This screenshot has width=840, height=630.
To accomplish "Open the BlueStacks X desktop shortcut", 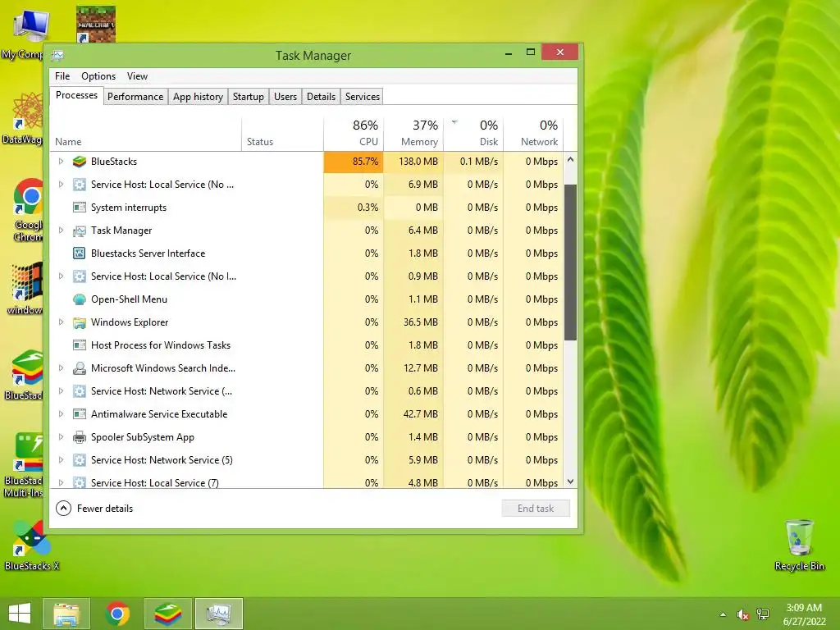I will [31, 546].
